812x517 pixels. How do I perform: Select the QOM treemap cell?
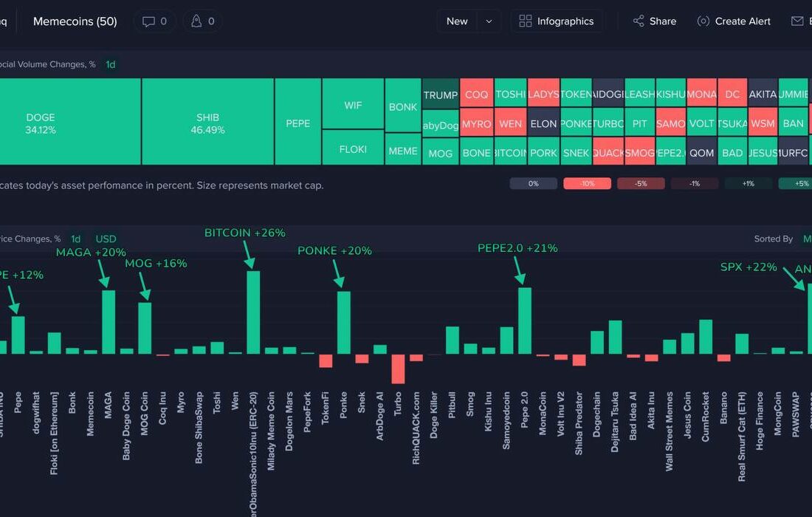[x=702, y=151]
